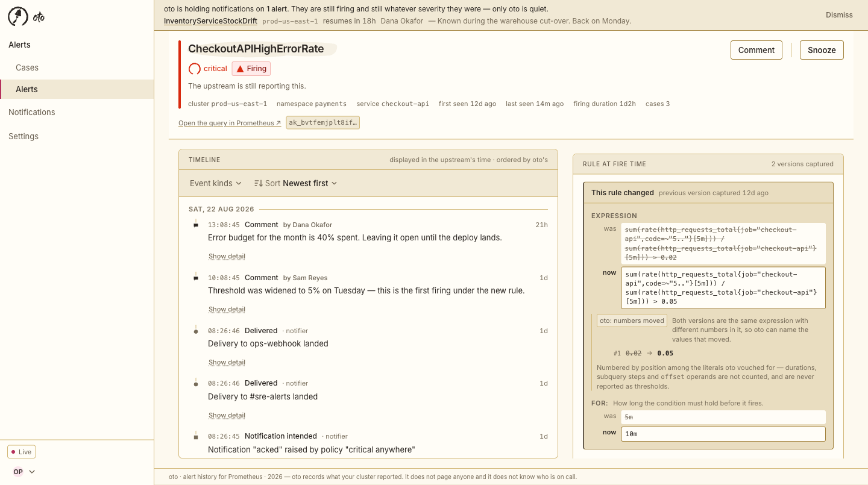Click the "service checkout-api" label
This screenshot has height=485, width=868.
point(393,104)
